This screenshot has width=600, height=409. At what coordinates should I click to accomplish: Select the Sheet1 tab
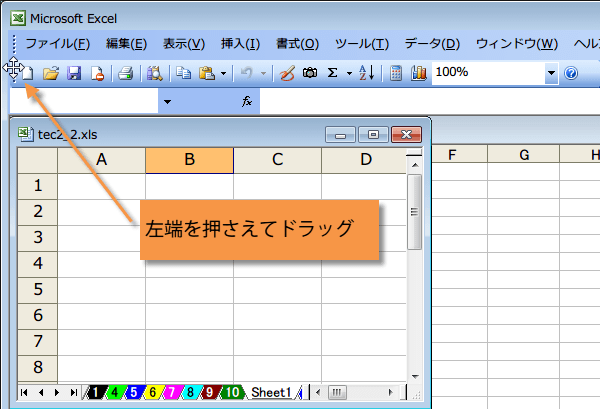[x=271, y=392]
